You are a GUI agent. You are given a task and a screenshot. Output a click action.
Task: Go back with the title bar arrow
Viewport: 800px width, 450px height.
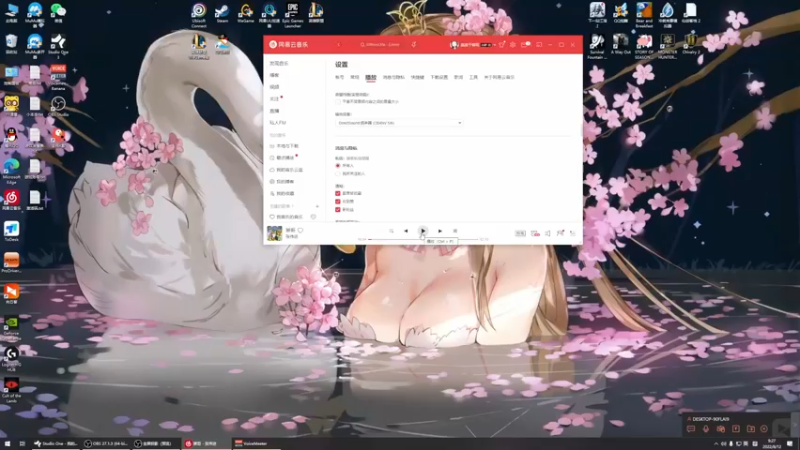(x=339, y=45)
